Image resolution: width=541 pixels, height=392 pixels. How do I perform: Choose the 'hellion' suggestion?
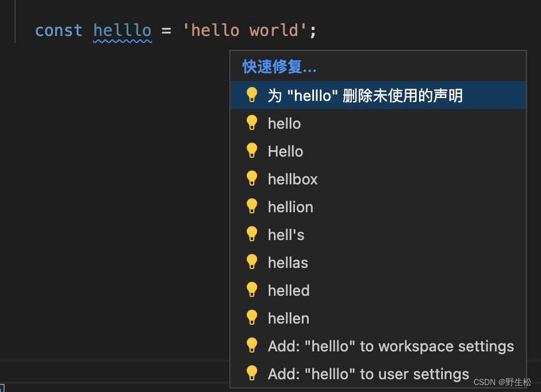pos(378,207)
